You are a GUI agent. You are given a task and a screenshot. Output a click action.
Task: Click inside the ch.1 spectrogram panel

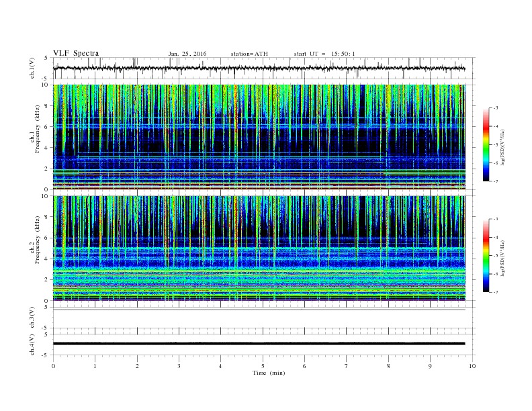click(x=259, y=136)
